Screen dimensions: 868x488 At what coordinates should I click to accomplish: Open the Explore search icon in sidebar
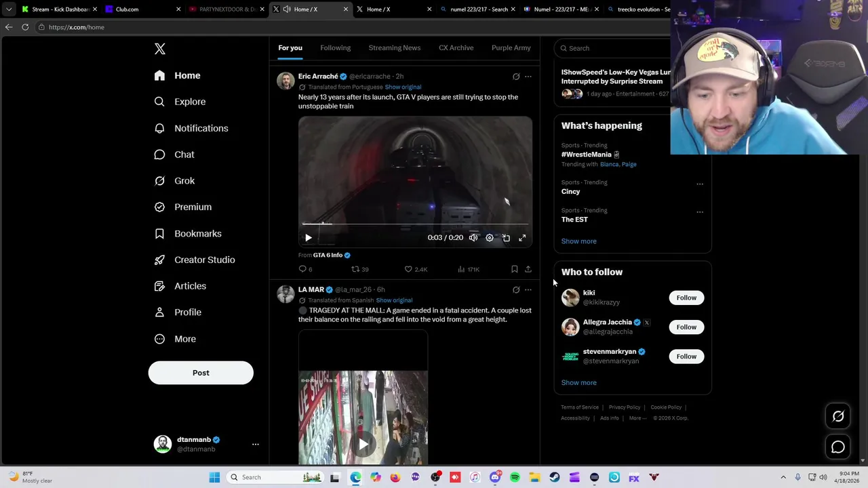159,102
